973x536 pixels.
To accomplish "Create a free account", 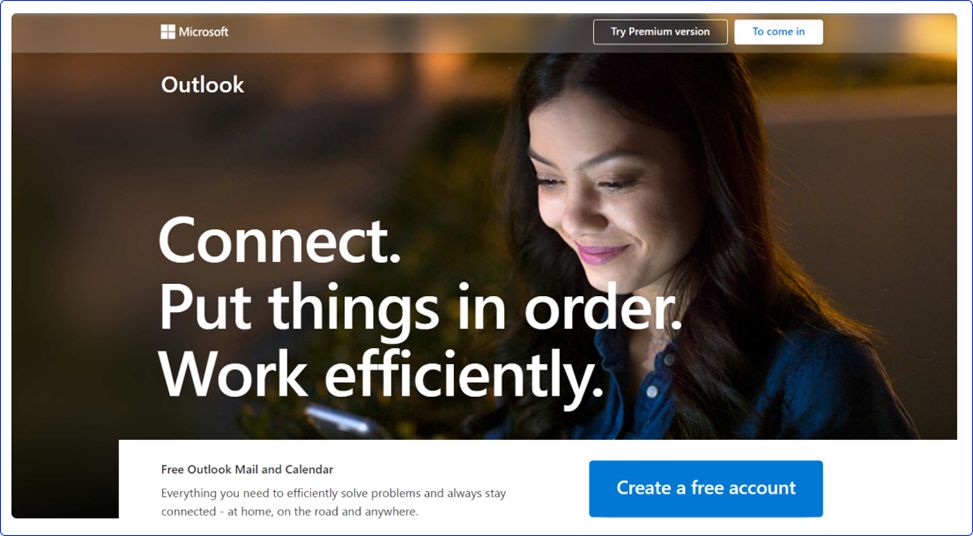I will [706, 488].
